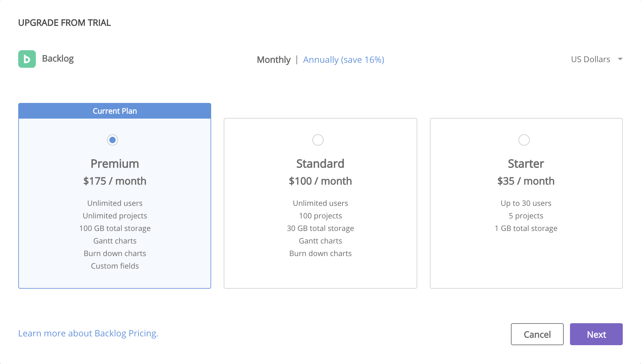Click Unlimited users in Premium plan
The width and height of the screenshot is (641, 364).
[x=115, y=203]
